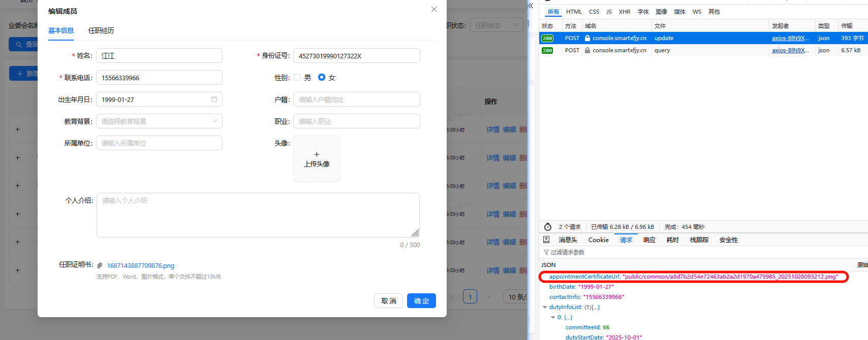Click into the 身份证号 input field
868x340 pixels.
pos(357,56)
